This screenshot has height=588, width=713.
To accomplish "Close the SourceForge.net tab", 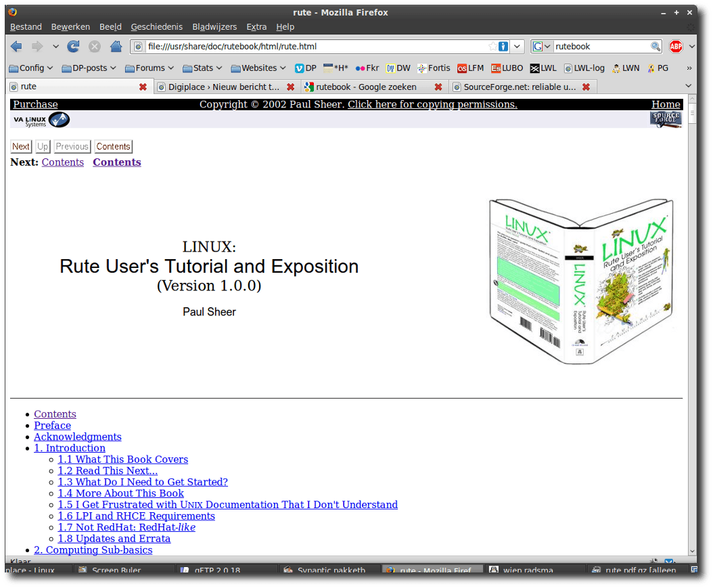I will 586,87.
